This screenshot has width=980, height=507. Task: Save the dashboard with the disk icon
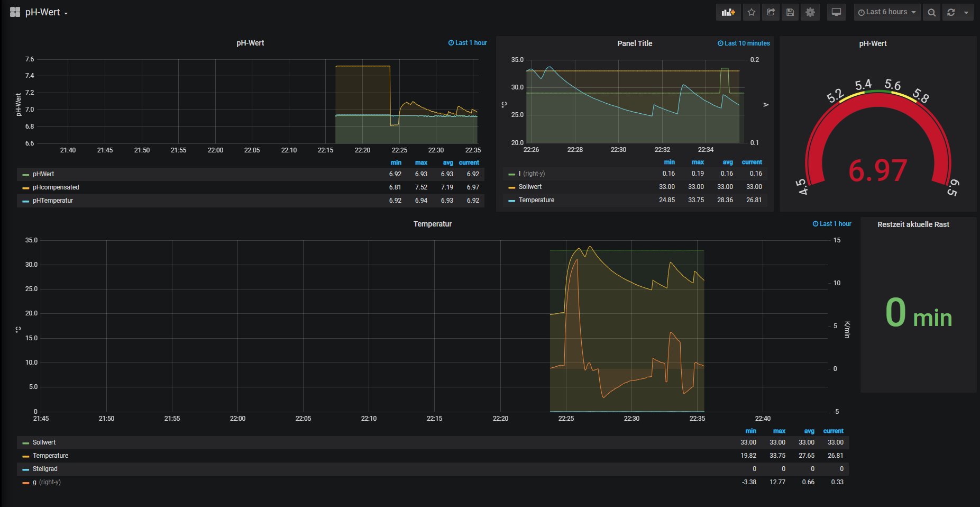point(790,12)
